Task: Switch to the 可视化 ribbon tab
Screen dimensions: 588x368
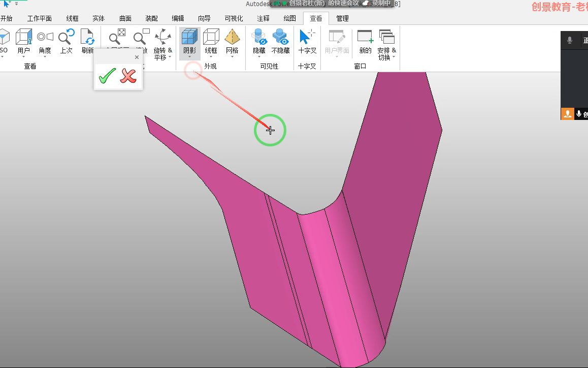Action: (234, 18)
